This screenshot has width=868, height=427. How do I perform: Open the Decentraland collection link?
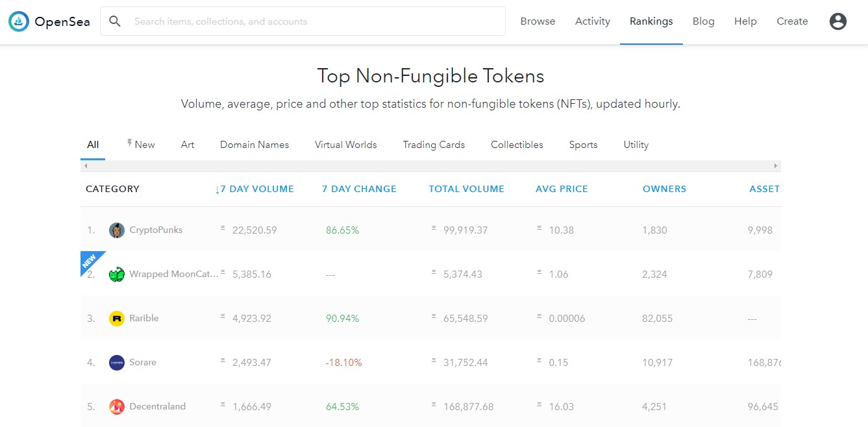[158, 406]
